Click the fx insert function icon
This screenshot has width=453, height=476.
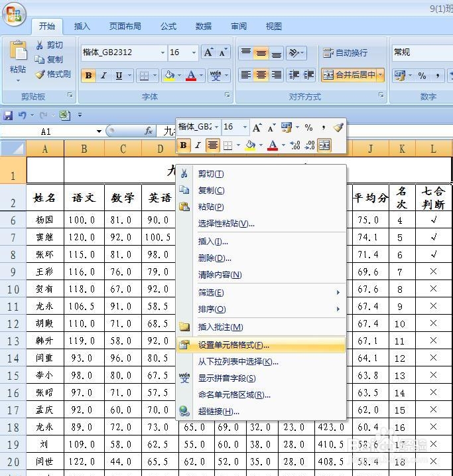click(149, 131)
